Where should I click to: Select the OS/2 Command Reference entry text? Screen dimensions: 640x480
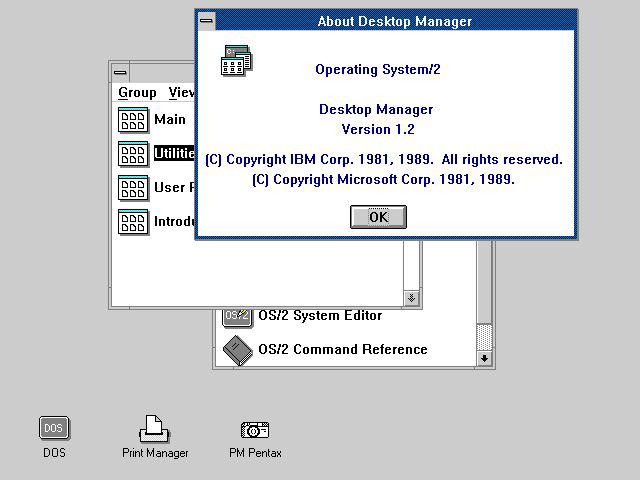pyautogui.click(x=343, y=349)
